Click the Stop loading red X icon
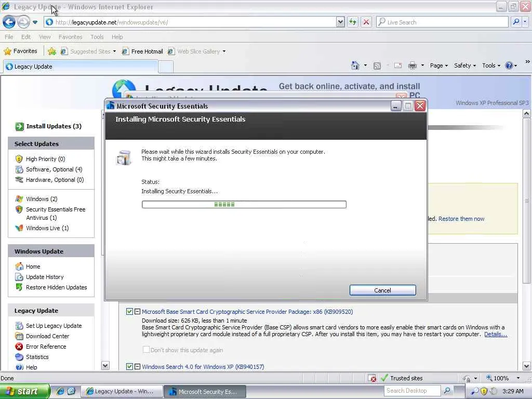 [366, 22]
